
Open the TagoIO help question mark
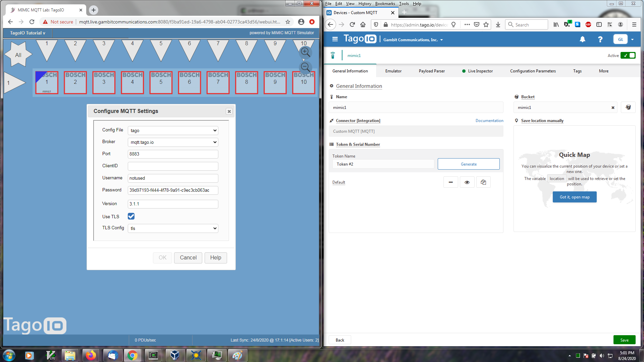tap(600, 39)
